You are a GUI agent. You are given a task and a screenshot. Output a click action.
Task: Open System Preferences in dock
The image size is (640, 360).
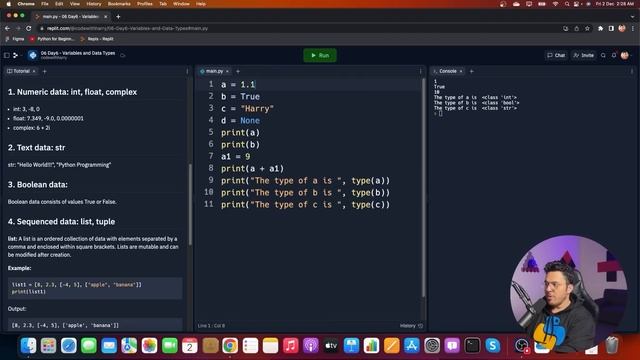[x=432, y=346]
